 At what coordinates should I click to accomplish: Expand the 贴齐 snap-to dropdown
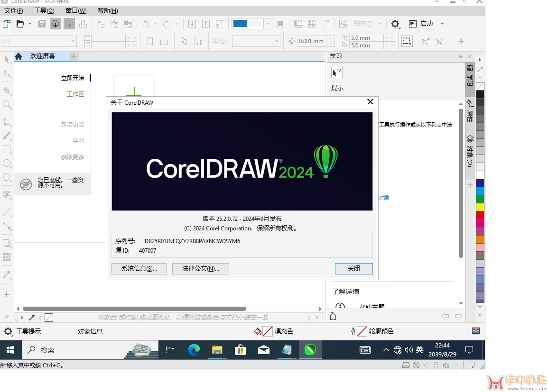[379, 23]
